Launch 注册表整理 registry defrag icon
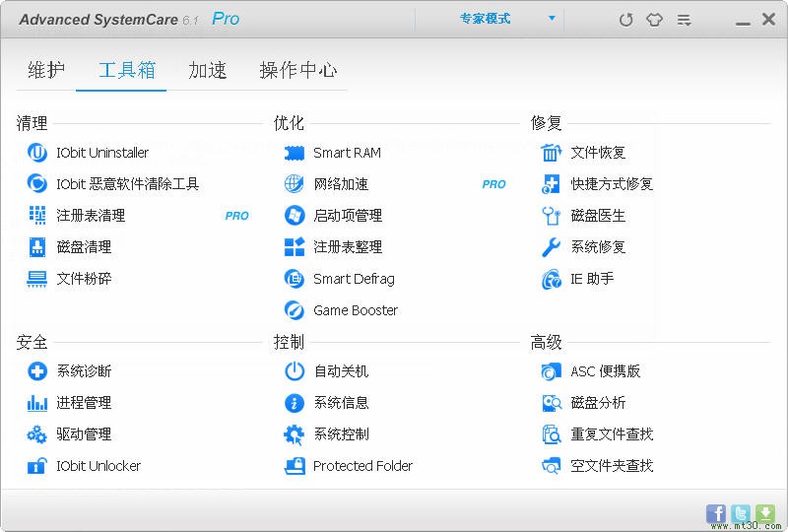 [294, 247]
